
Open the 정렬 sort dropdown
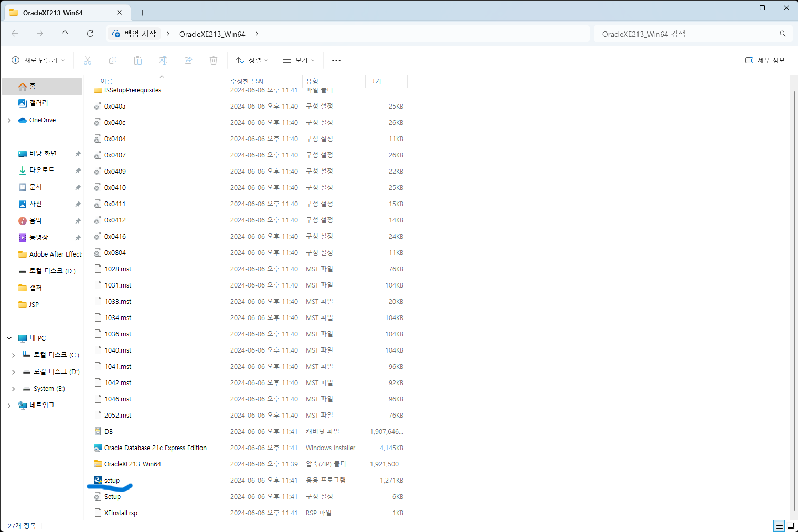point(252,60)
